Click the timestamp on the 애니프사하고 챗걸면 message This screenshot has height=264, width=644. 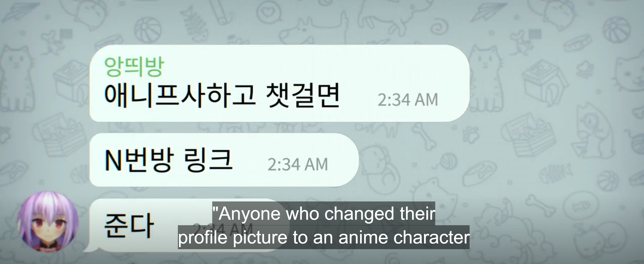click(408, 100)
